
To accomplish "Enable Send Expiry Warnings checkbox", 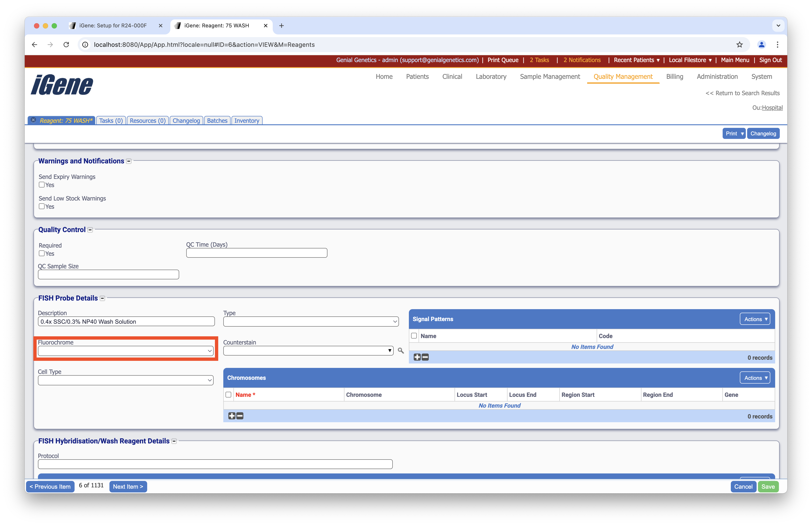I will click(x=42, y=185).
